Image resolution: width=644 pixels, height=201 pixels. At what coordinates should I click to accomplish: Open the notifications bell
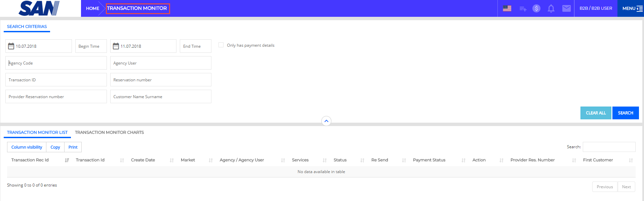(x=551, y=8)
